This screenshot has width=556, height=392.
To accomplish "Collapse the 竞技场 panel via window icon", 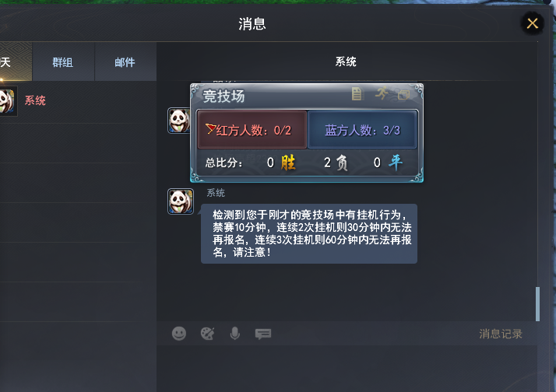I will point(403,95).
